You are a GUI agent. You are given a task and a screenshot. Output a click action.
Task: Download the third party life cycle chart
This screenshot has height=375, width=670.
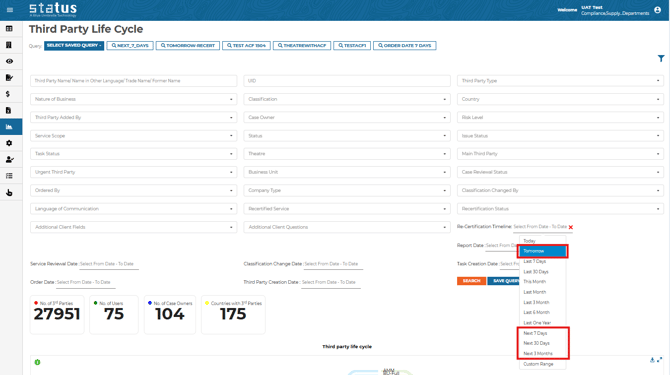[x=652, y=360]
